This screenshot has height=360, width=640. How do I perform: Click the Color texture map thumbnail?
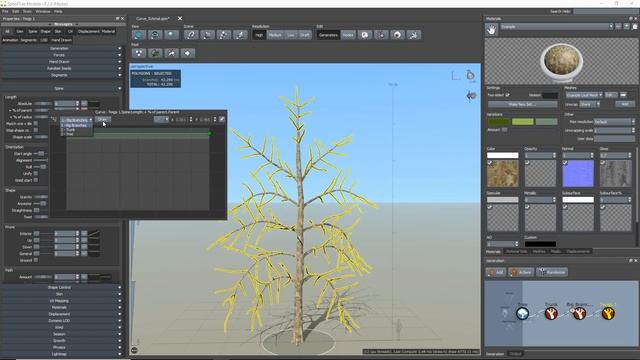click(x=502, y=173)
